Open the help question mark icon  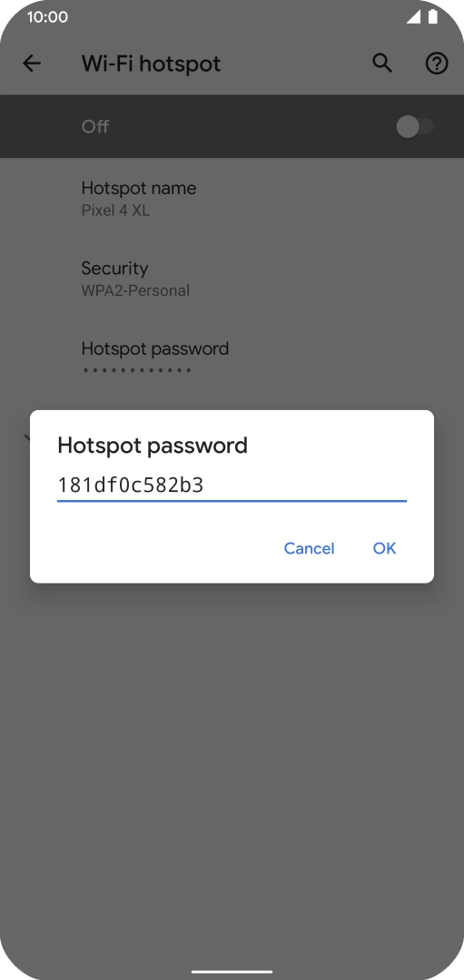(437, 64)
